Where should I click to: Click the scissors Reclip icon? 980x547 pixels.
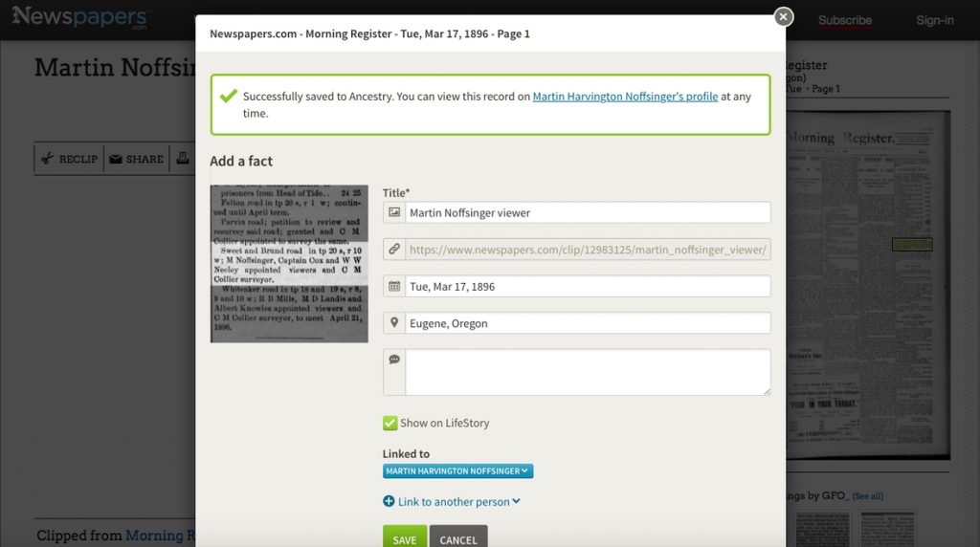[47, 159]
